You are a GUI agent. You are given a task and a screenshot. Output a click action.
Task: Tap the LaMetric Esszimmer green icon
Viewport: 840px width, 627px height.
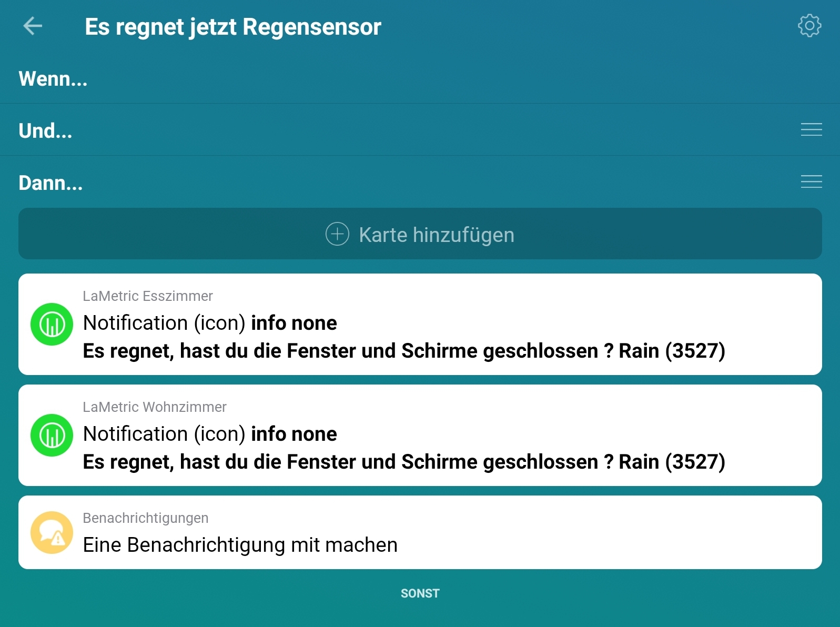[52, 324]
